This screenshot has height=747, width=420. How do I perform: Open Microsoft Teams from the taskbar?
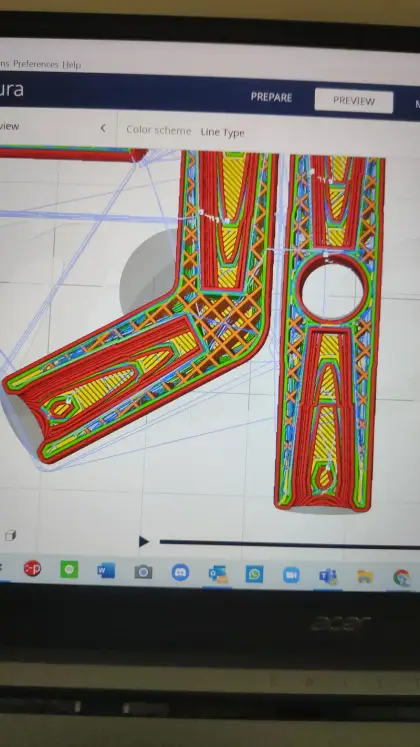(x=328, y=576)
